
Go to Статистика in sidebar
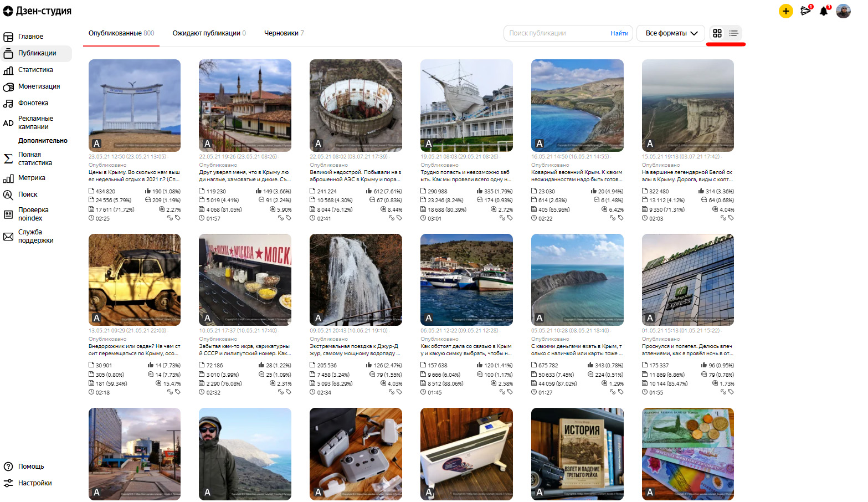tap(35, 70)
